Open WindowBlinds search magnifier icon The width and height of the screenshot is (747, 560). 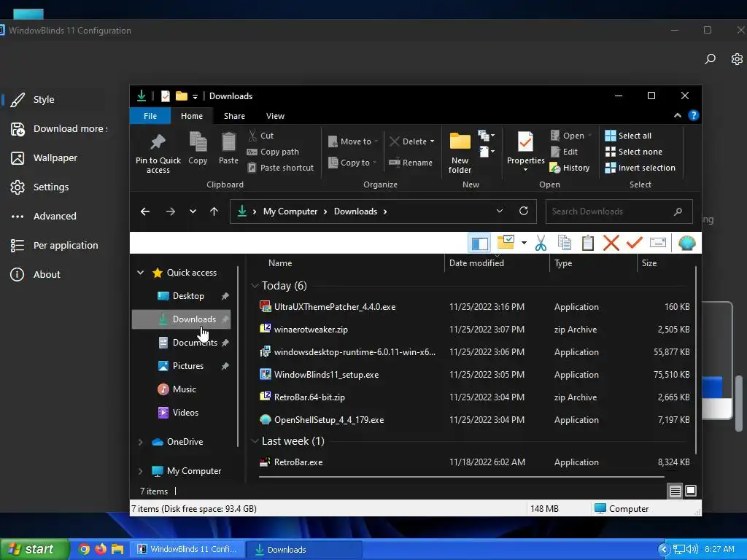click(711, 58)
